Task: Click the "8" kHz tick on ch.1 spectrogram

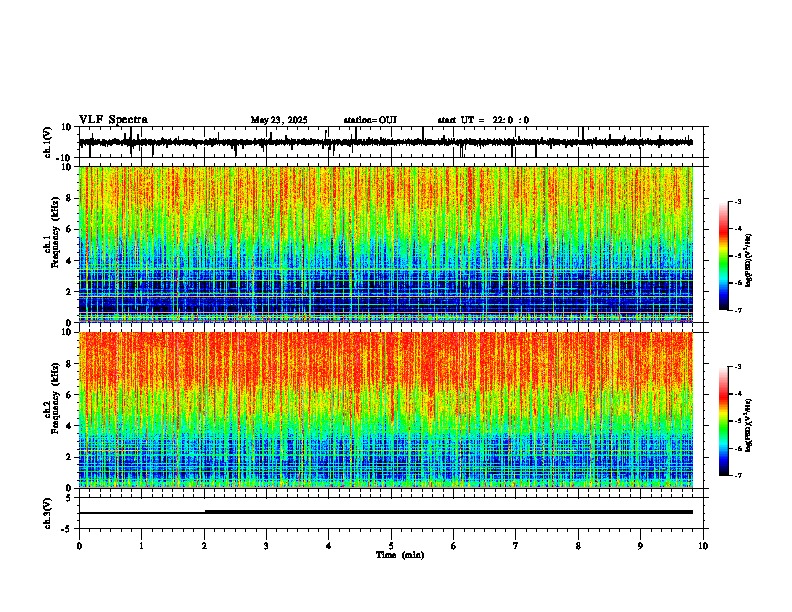Action: coord(69,198)
